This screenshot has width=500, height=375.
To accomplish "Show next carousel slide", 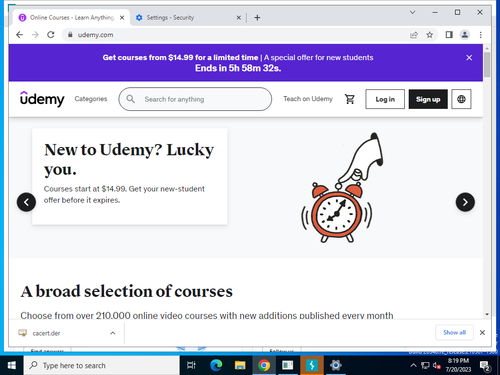I will pos(465,202).
